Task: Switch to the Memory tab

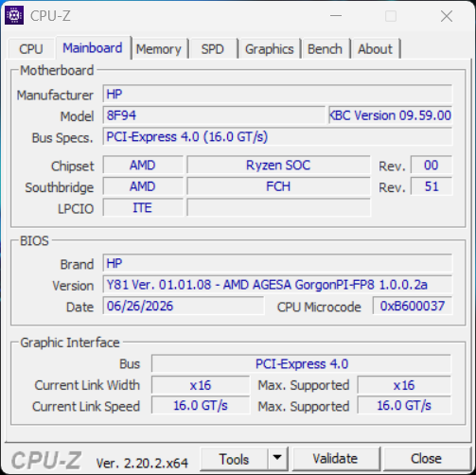Action: tap(159, 49)
